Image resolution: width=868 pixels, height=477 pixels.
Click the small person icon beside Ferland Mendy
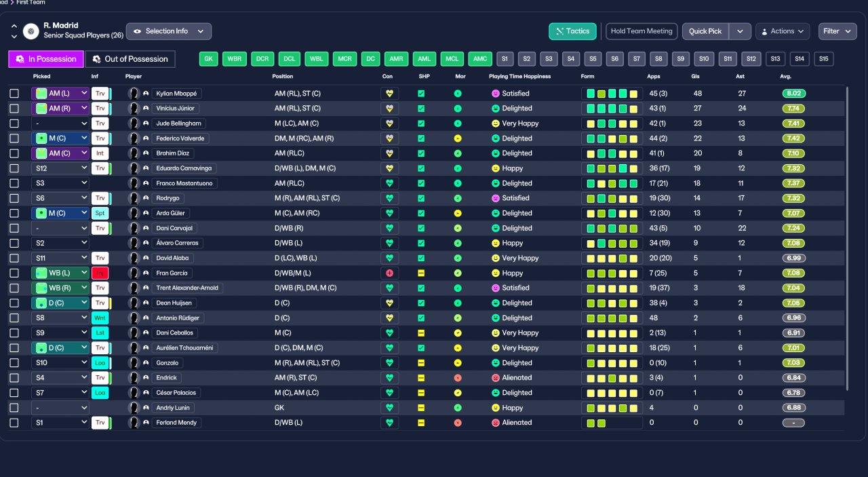pyautogui.click(x=146, y=422)
